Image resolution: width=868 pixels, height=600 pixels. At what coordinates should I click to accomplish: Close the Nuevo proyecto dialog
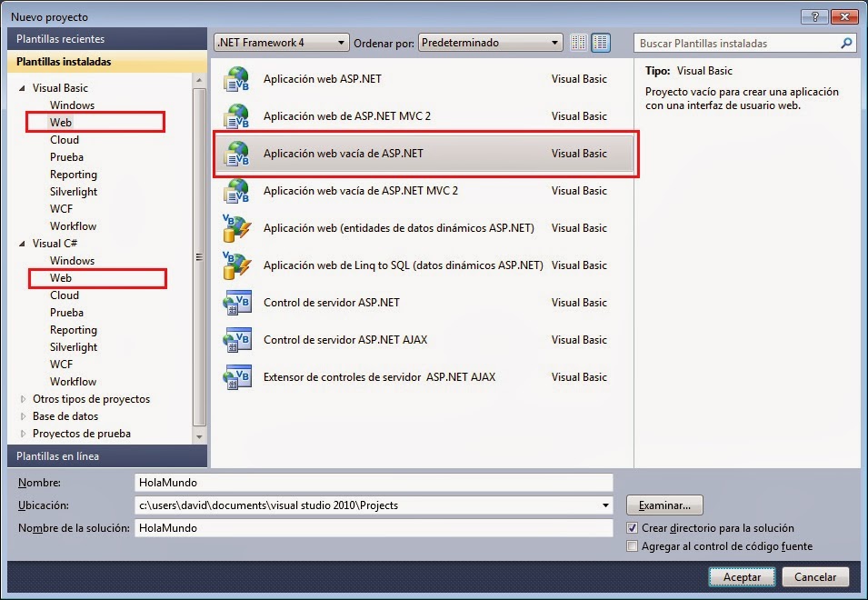(x=844, y=16)
